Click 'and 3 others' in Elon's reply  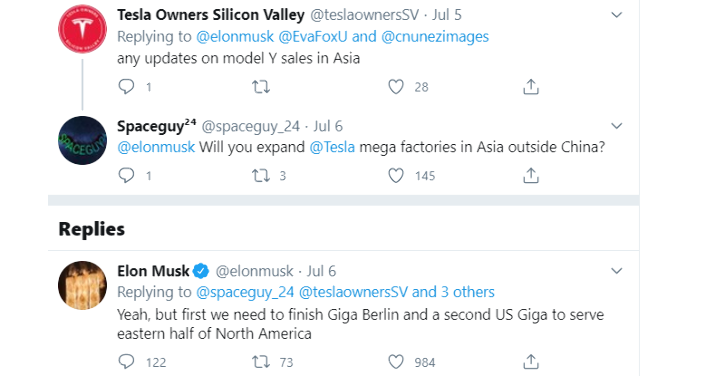[x=453, y=292]
